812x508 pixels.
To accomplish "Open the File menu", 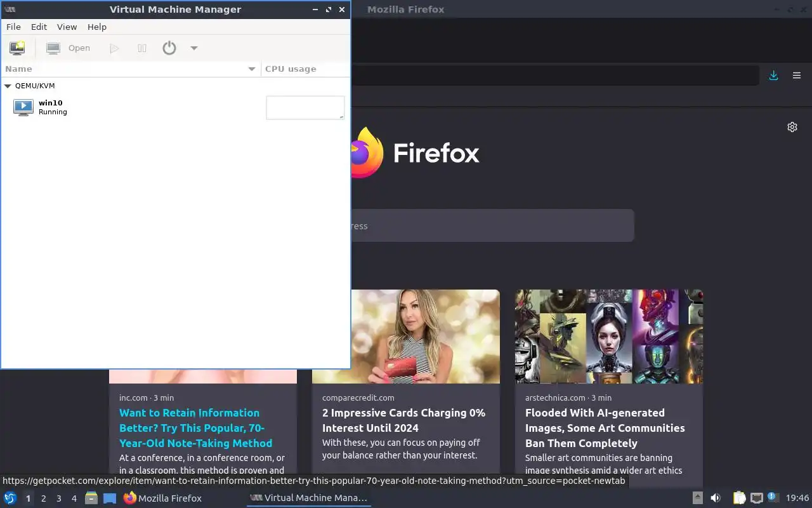I will (13, 27).
